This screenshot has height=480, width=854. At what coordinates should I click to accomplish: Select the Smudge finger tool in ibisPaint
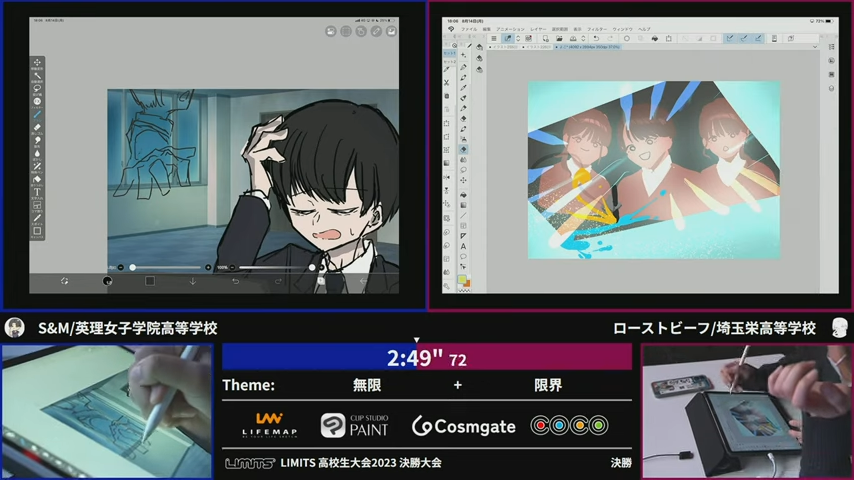(x=37, y=141)
